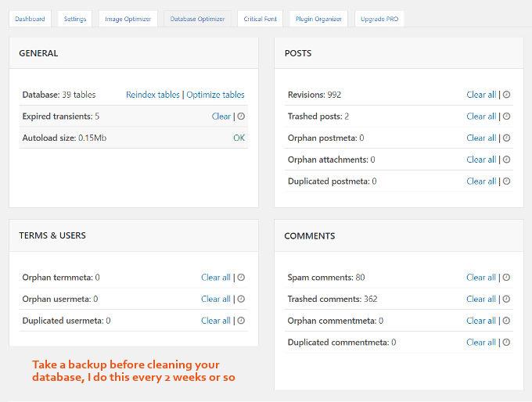Click the schedule clock icon for Revisions
The height and width of the screenshot is (402, 532).
pos(506,95)
